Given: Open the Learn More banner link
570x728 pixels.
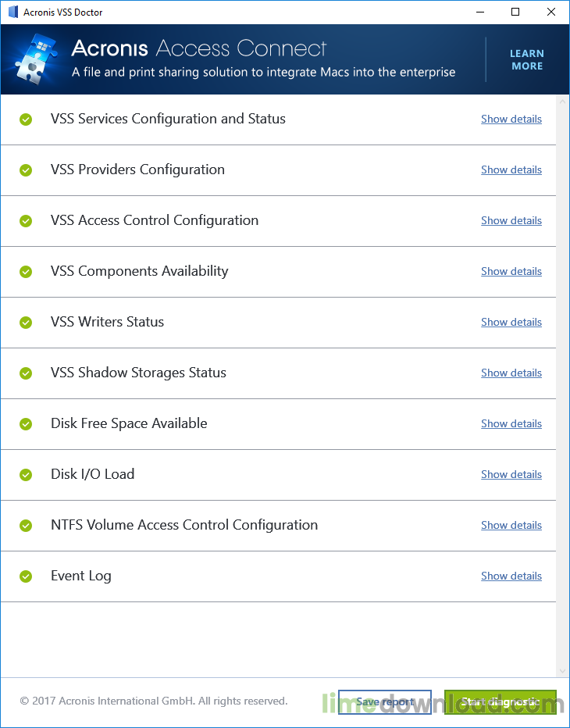Looking at the screenshot, I should pyautogui.click(x=526, y=60).
